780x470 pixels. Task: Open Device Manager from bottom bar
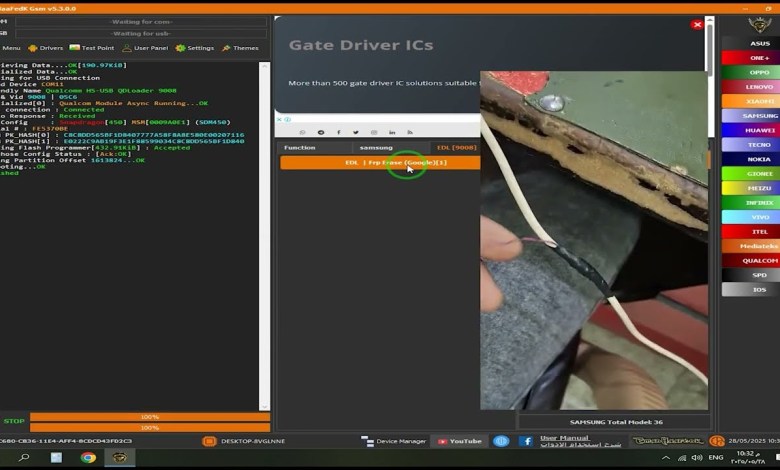395,441
